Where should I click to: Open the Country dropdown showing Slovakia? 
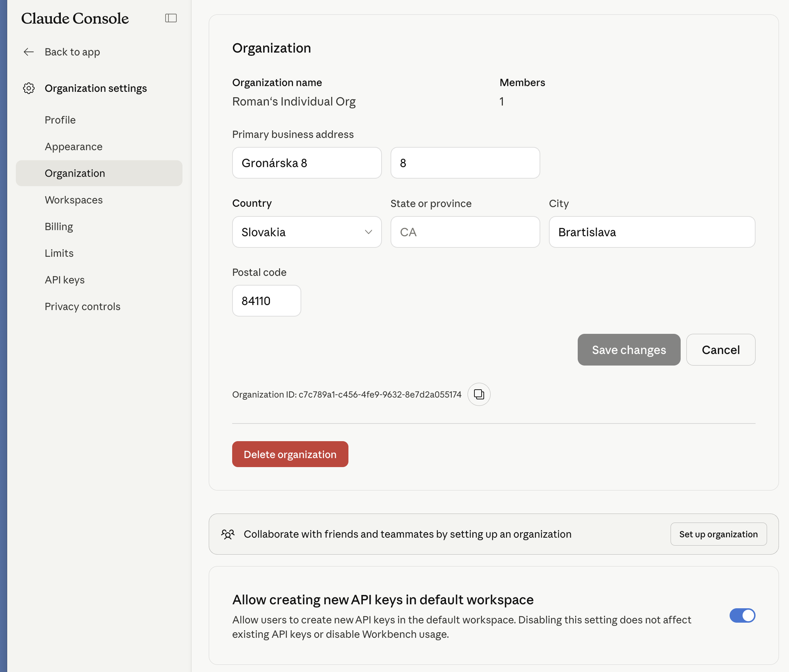tap(307, 232)
